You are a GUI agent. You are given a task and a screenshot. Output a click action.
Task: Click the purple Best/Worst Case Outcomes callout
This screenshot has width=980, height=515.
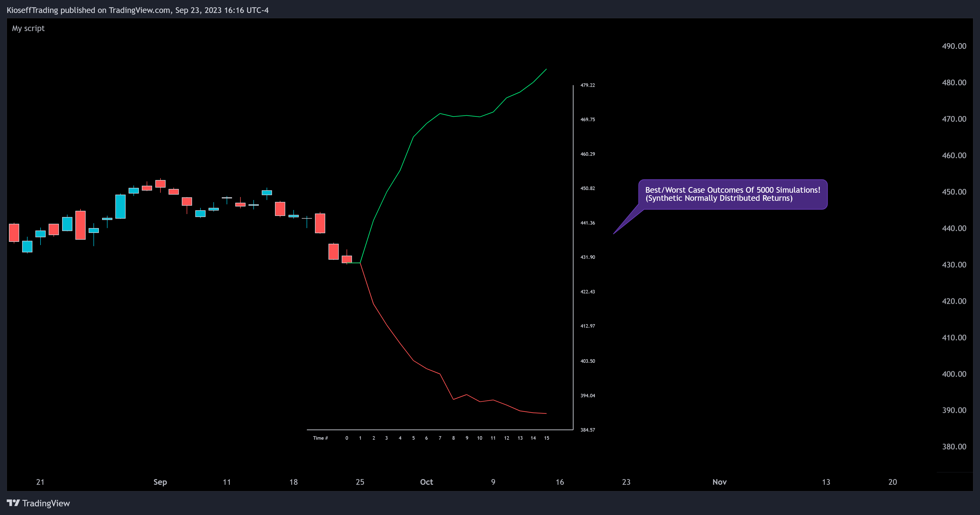tap(733, 194)
